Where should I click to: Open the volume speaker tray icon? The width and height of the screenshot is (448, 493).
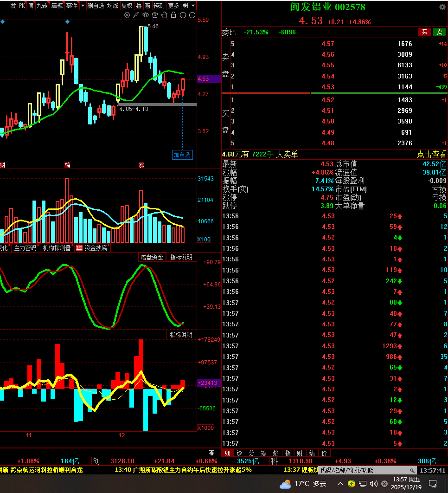pyautogui.click(x=373, y=484)
